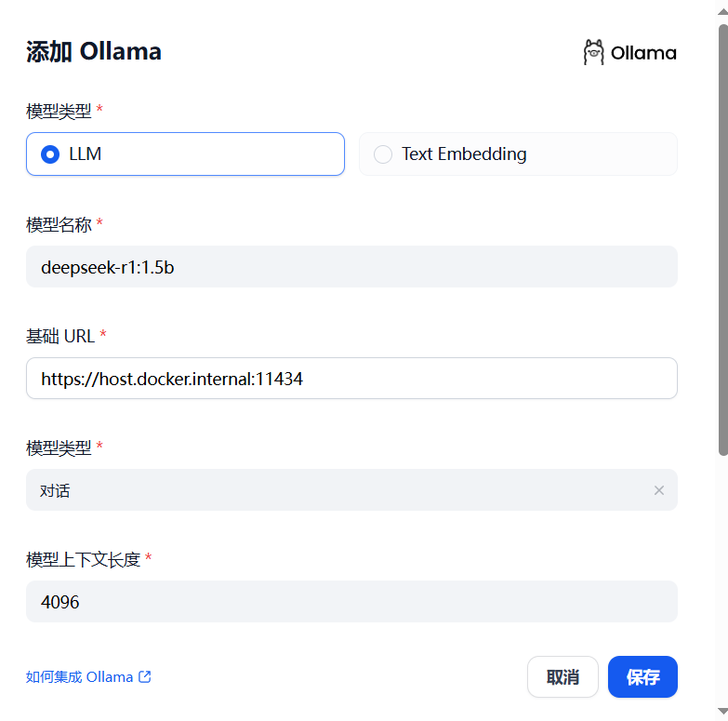
Task: Click the scrollbar down arrow
Action: (x=722, y=711)
